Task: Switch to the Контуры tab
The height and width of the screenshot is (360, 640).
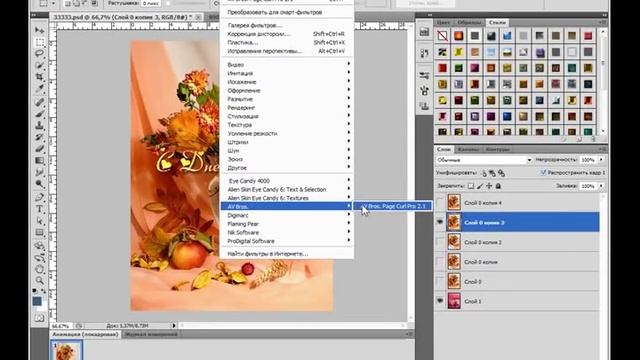Action: coord(498,149)
